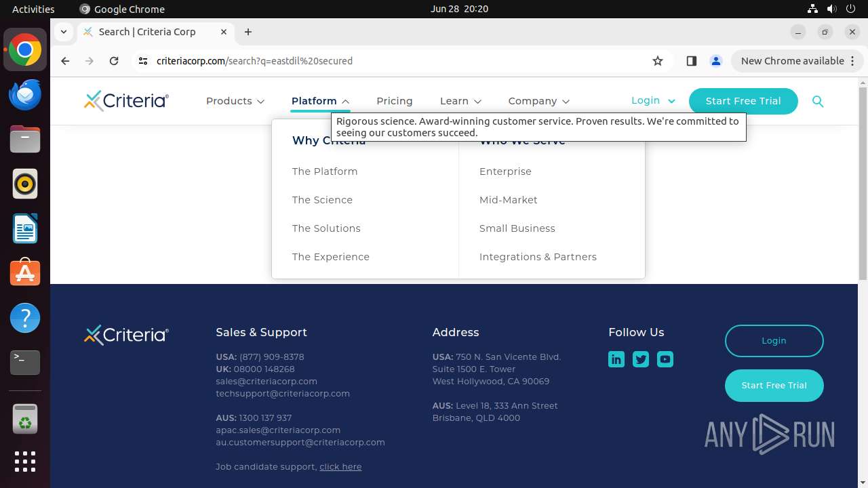Go forward to the next page
Image resolution: width=868 pixels, height=488 pixels.
pyautogui.click(x=90, y=61)
